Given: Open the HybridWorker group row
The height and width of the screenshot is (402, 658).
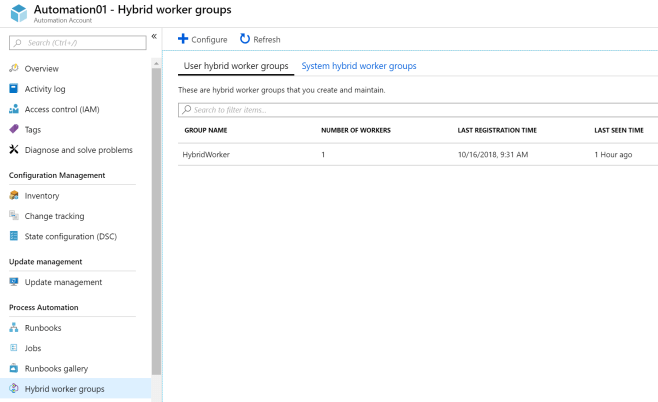Looking at the screenshot, I should 206,155.
